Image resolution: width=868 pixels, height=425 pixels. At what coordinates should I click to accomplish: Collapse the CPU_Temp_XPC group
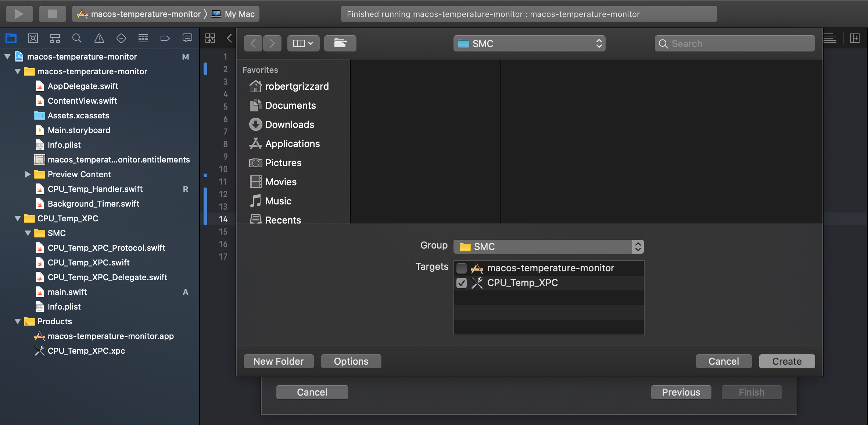point(18,218)
